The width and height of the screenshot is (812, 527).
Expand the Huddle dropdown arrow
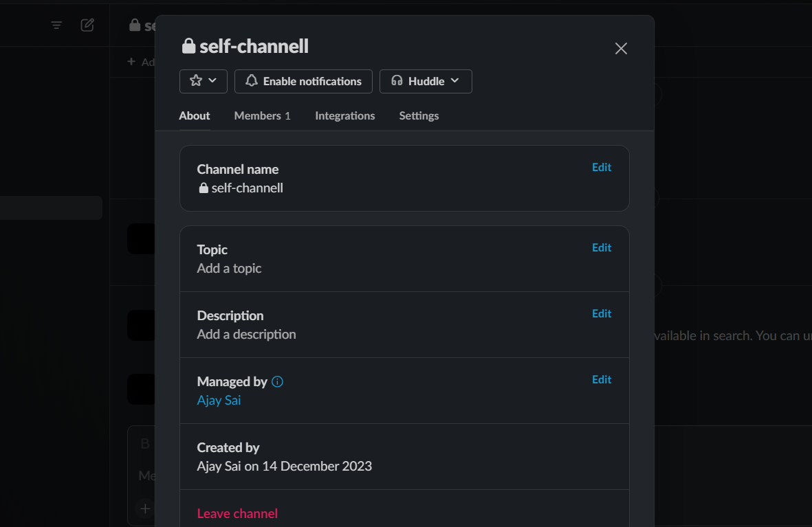coord(454,81)
